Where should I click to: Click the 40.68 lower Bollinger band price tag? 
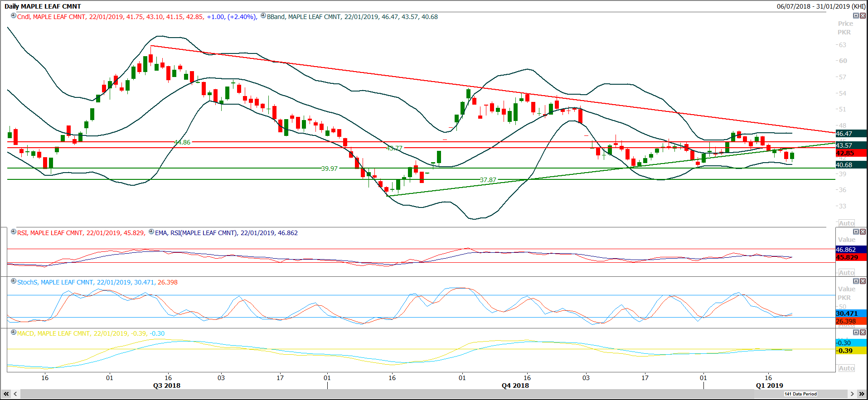tap(851, 165)
